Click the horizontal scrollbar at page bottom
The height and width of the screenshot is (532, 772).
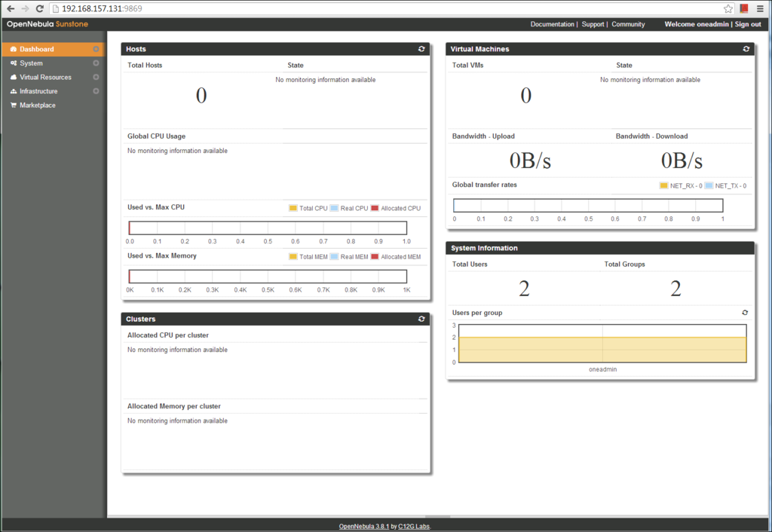pyautogui.click(x=438, y=517)
